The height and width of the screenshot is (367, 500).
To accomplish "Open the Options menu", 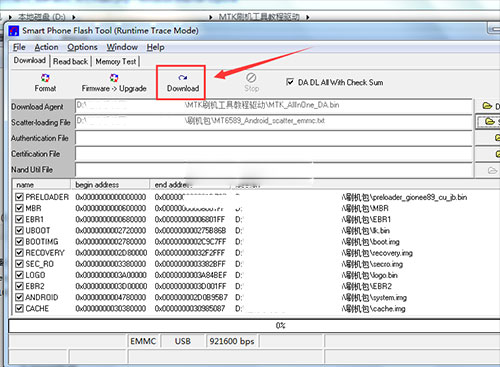I will pyautogui.click(x=82, y=47).
